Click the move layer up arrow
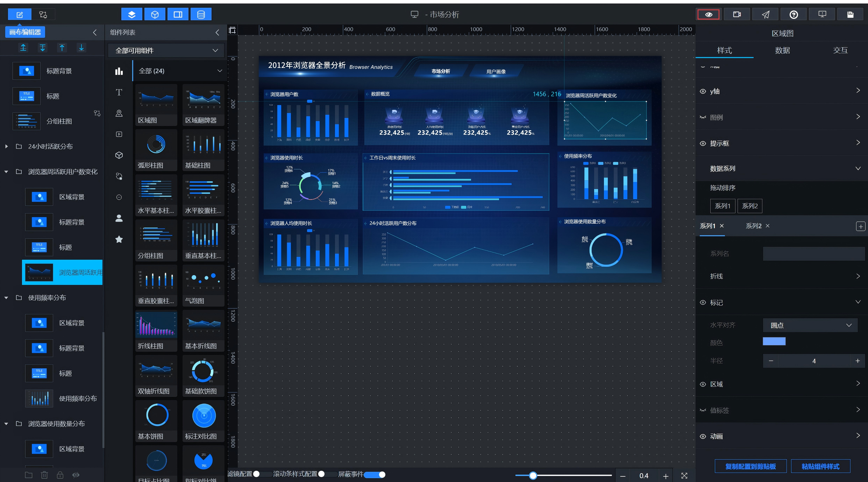Screen dimensions: 868x482 [x=62, y=48]
